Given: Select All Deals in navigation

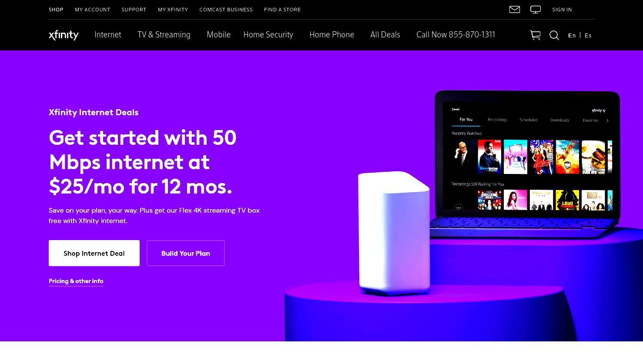Looking at the screenshot, I should [385, 35].
